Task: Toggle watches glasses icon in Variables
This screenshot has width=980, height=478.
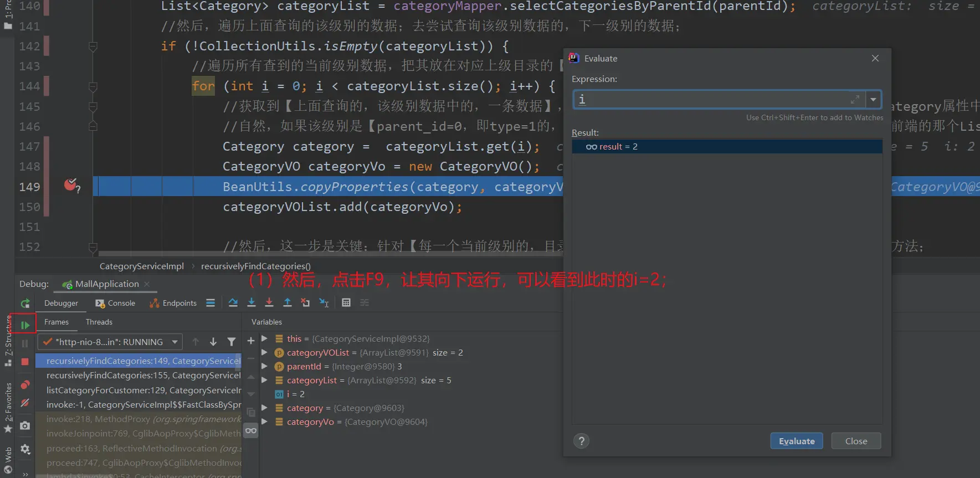Action: click(251, 430)
